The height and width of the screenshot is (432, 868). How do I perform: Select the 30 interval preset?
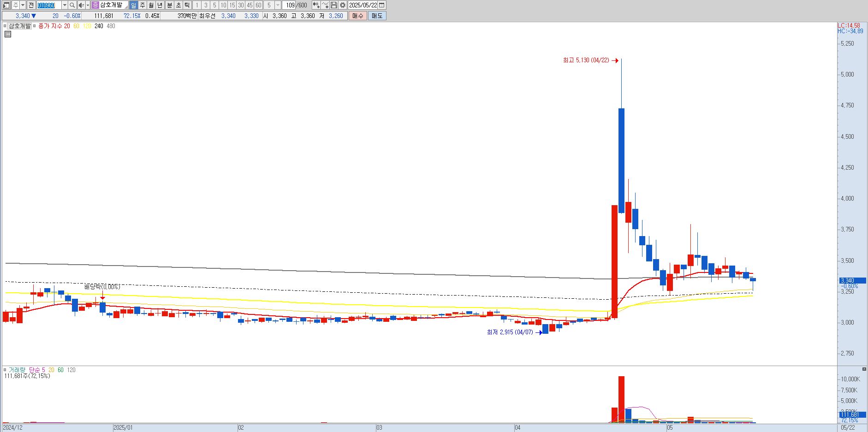pos(241,5)
